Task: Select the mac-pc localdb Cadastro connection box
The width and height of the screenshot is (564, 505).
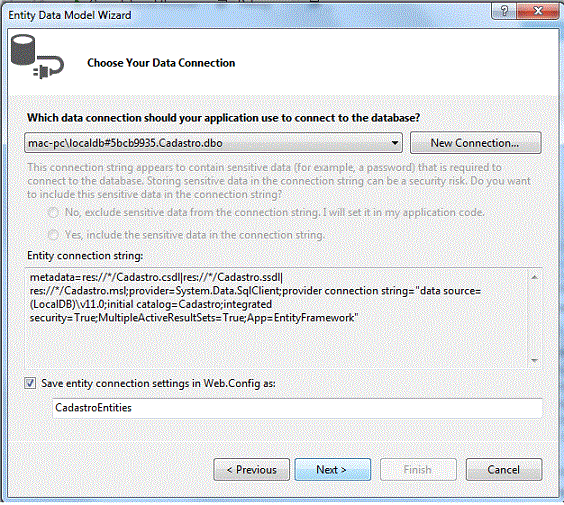Action: click(213, 143)
